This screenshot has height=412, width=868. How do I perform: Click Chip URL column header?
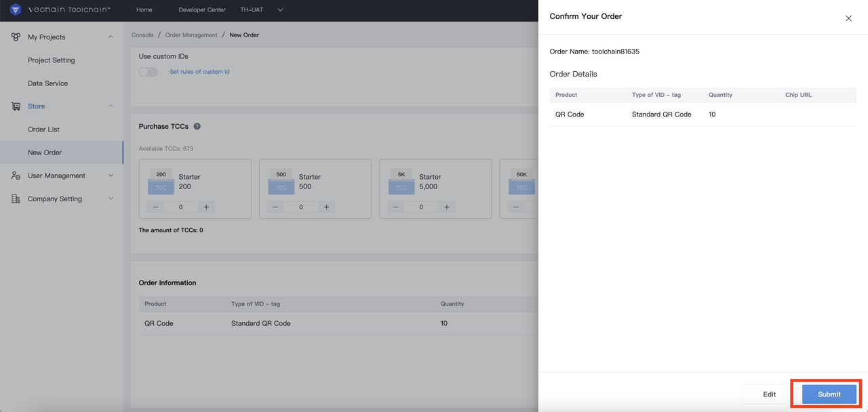[798, 95]
